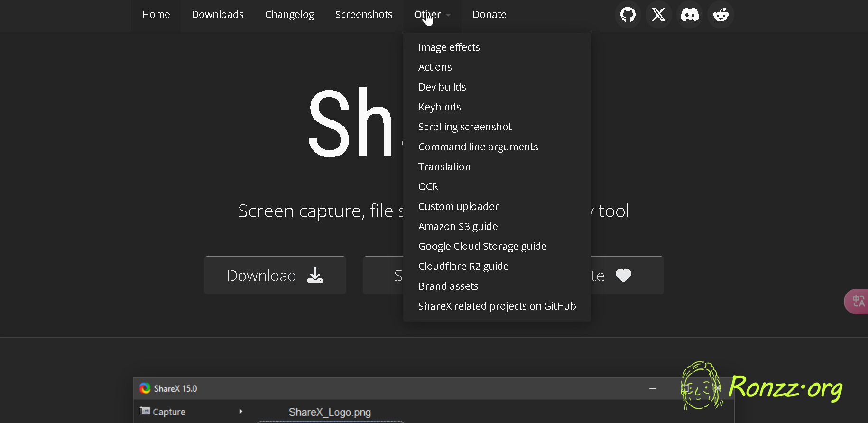Open the Reddit community icon

[x=721, y=15]
